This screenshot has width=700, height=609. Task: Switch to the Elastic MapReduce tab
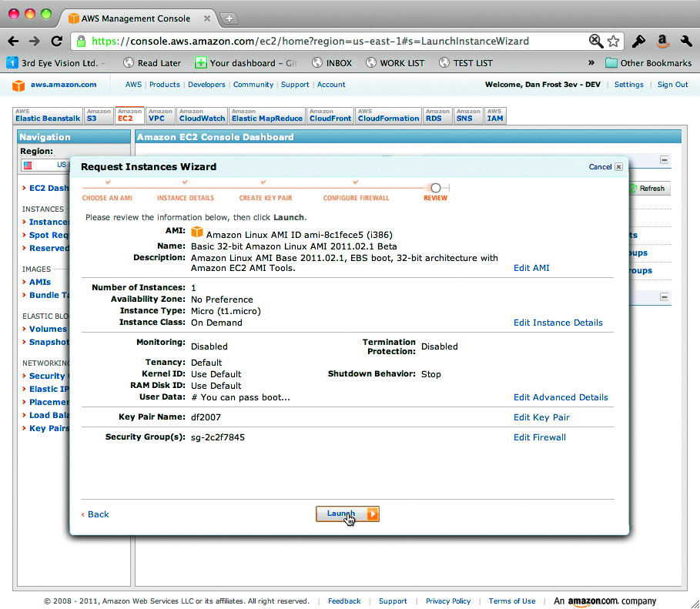pyautogui.click(x=267, y=115)
